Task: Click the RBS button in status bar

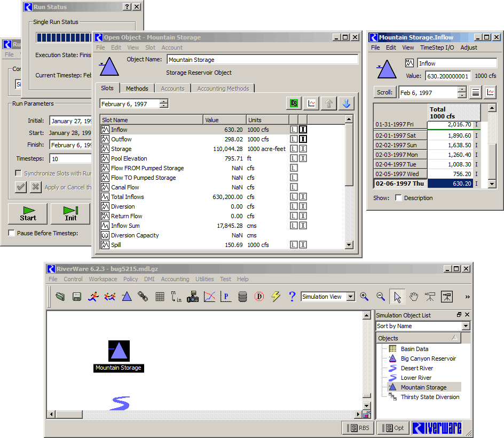Action: 358,428
